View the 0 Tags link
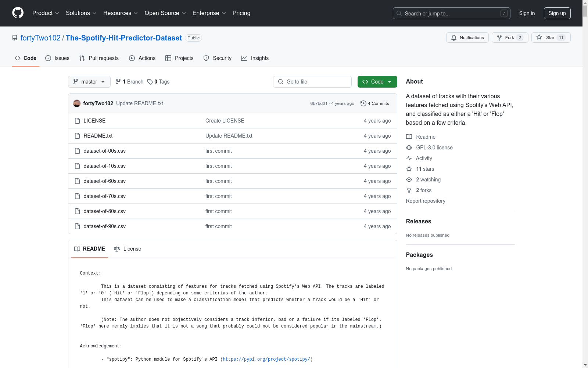 click(x=158, y=82)
